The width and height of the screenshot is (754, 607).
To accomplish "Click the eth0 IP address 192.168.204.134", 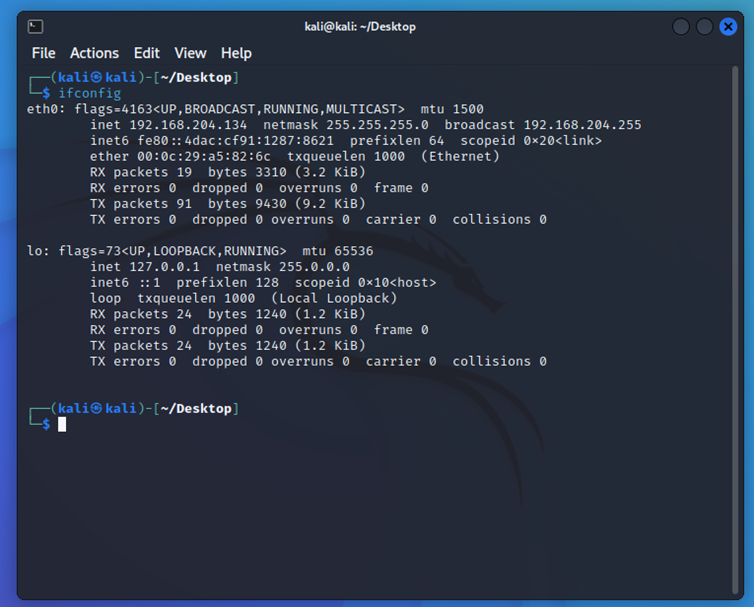I will 189,125.
